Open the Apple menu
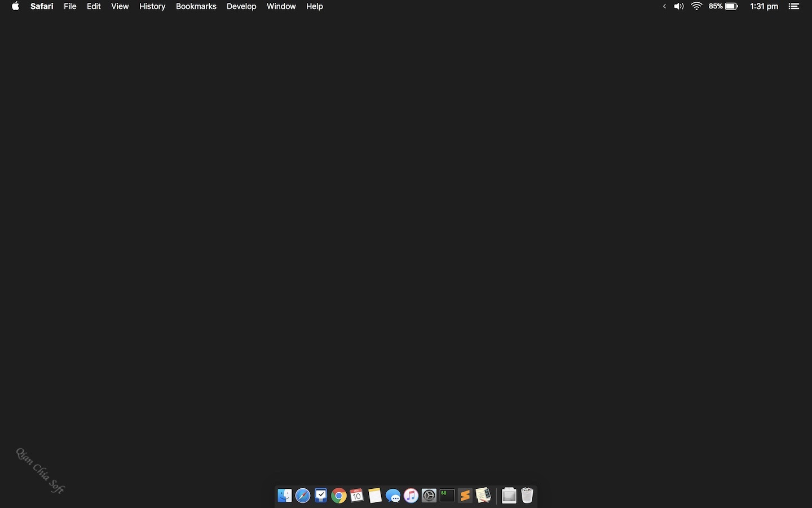 click(15, 6)
